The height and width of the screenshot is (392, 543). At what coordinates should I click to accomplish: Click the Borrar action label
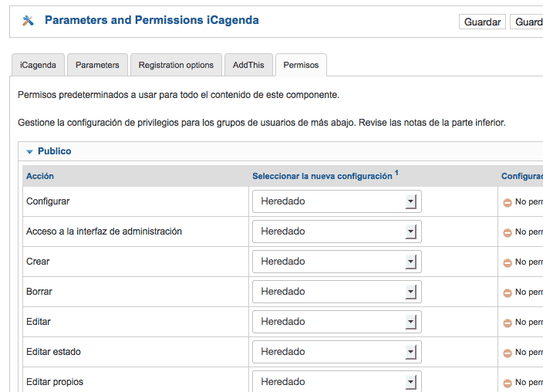pyautogui.click(x=39, y=292)
